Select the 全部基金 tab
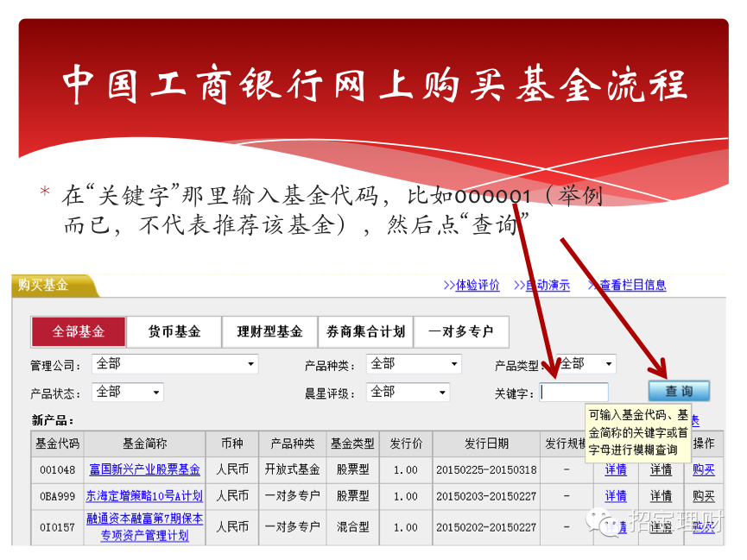The height and width of the screenshot is (560, 747). pyautogui.click(x=78, y=331)
